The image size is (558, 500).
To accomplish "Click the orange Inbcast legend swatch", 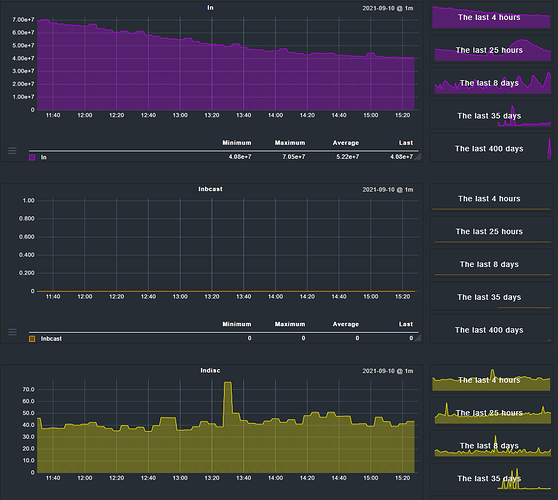I will [x=32, y=339].
